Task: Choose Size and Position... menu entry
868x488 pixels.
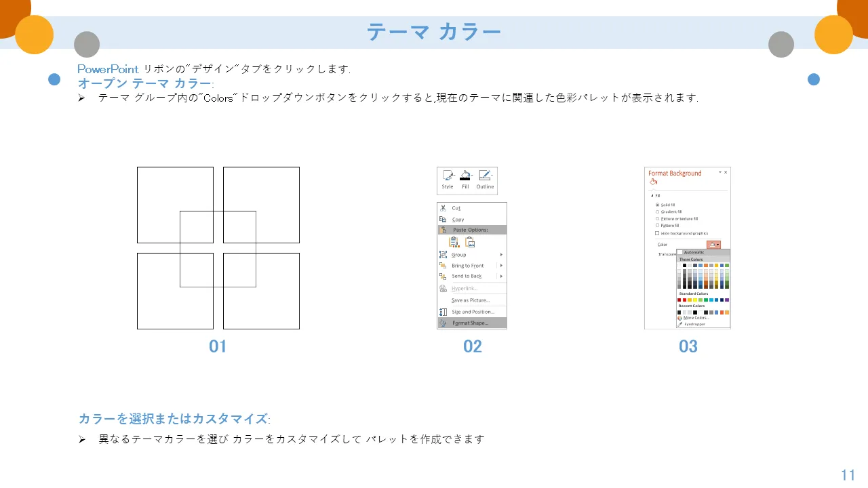Action: click(x=473, y=312)
